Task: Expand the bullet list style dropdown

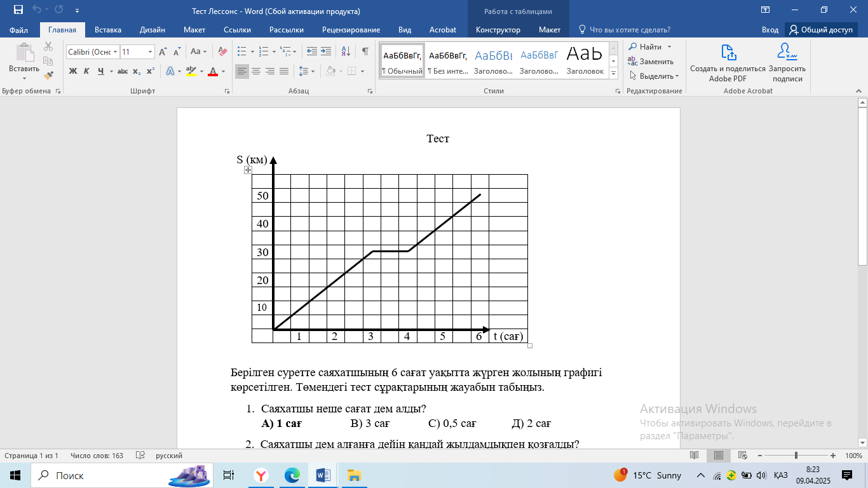Action: [253, 51]
